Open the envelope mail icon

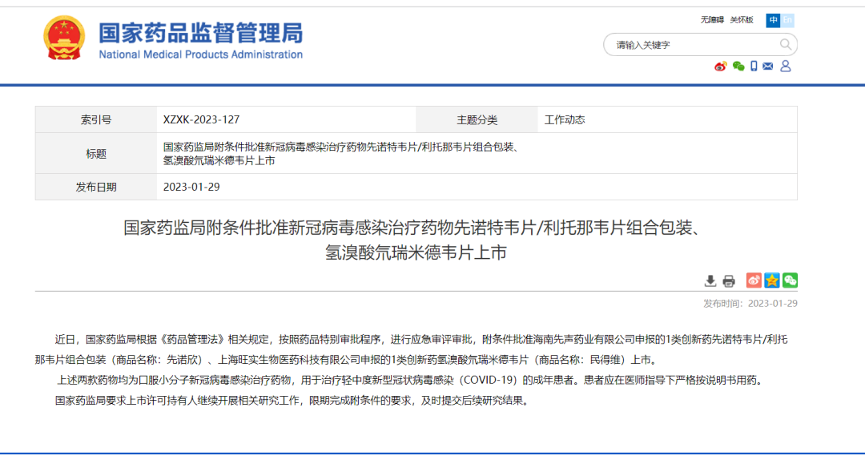point(768,66)
